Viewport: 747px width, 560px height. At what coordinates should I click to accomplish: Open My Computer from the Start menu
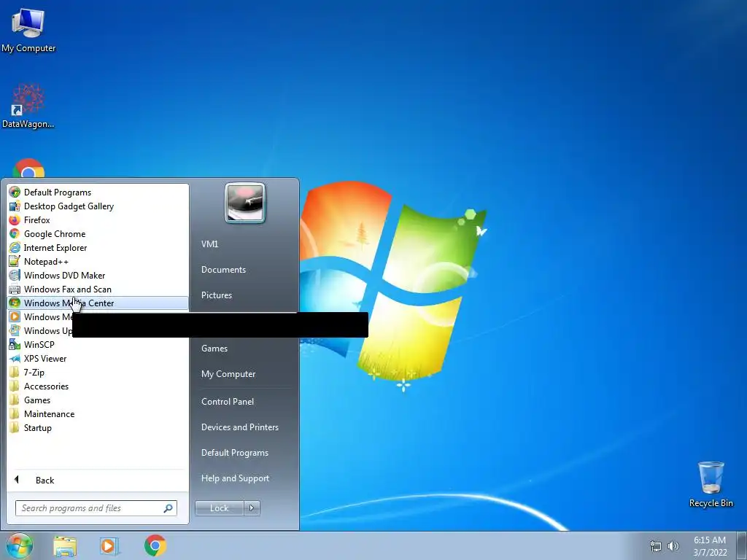tap(228, 374)
